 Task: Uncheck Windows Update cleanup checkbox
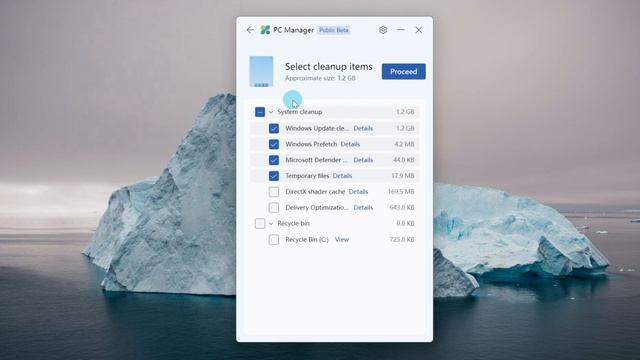point(274,128)
